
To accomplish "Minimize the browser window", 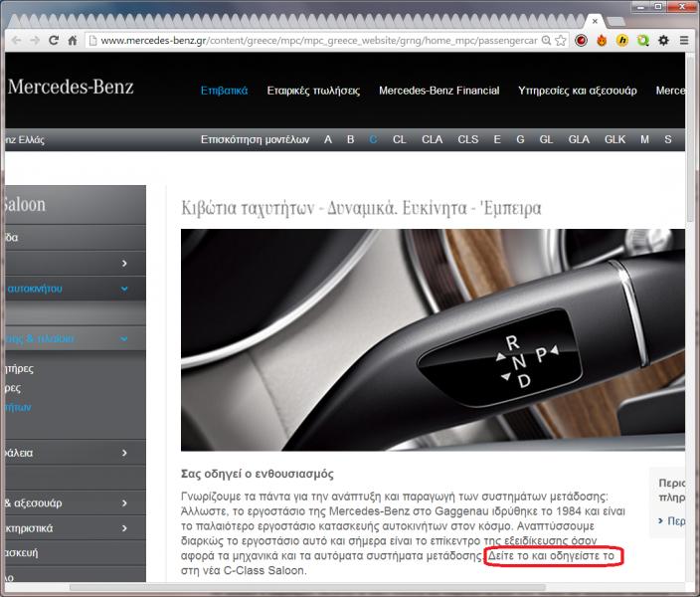I will [640, 6].
